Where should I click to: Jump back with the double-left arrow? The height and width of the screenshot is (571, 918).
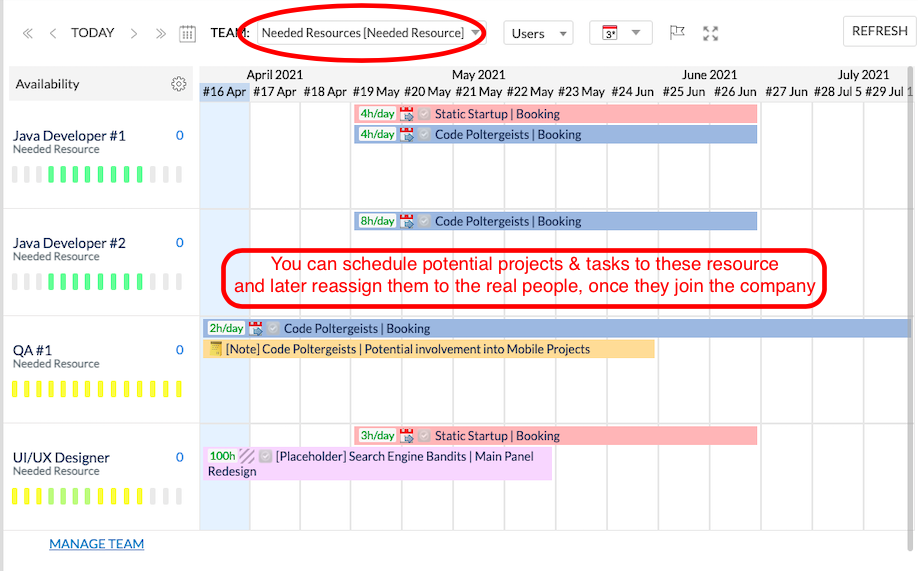click(x=27, y=33)
